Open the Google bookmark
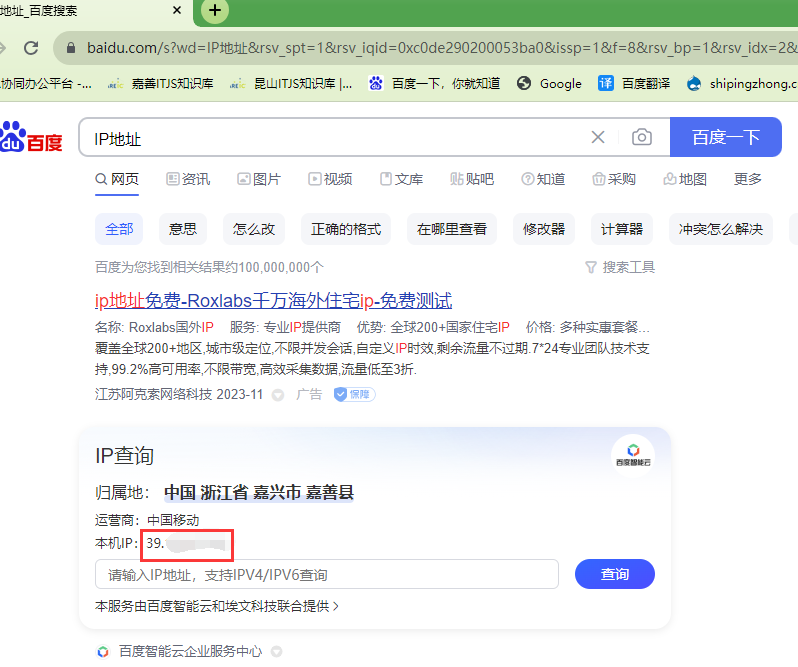The height and width of the screenshot is (667, 798). [x=549, y=83]
